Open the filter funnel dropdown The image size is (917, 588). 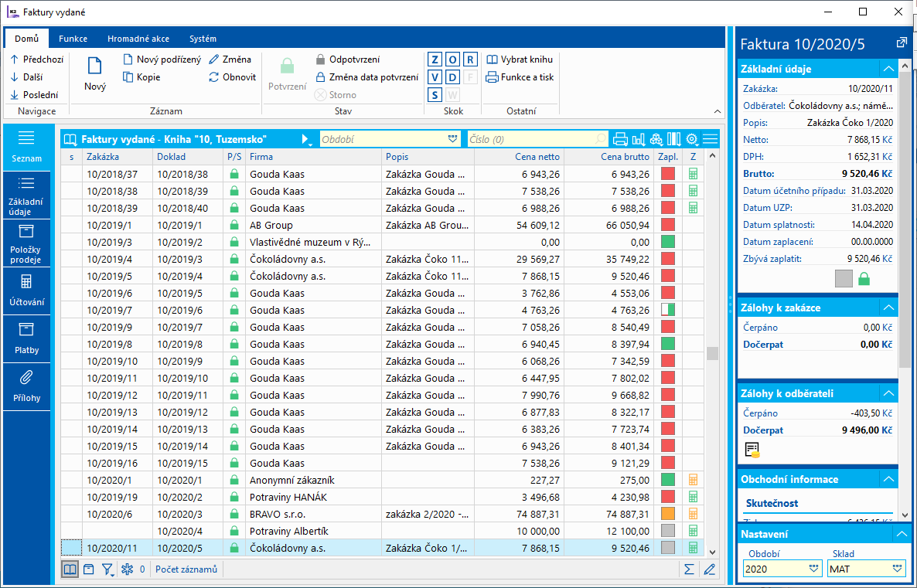[107, 569]
